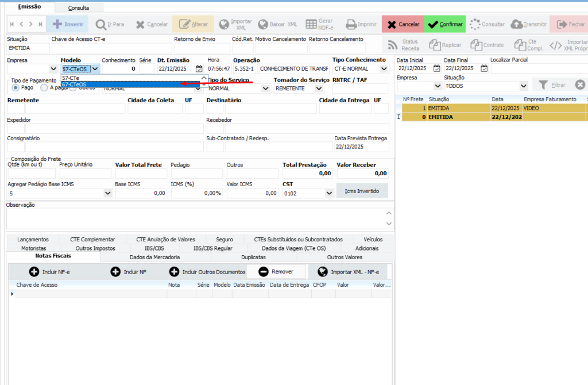Click the Status Receita feed icon

tap(393, 45)
